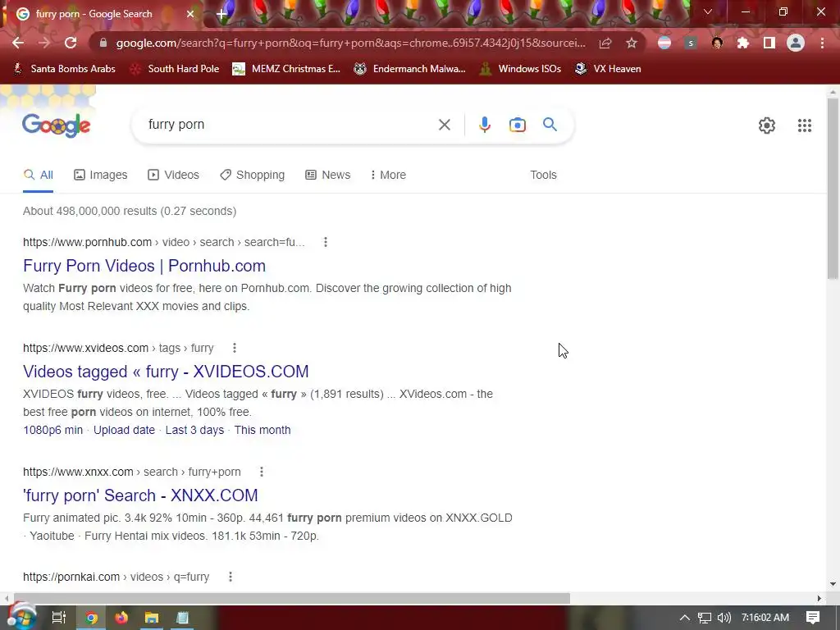Click the gray 'S' extension icon
840x630 pixels.
pos(691,43)
